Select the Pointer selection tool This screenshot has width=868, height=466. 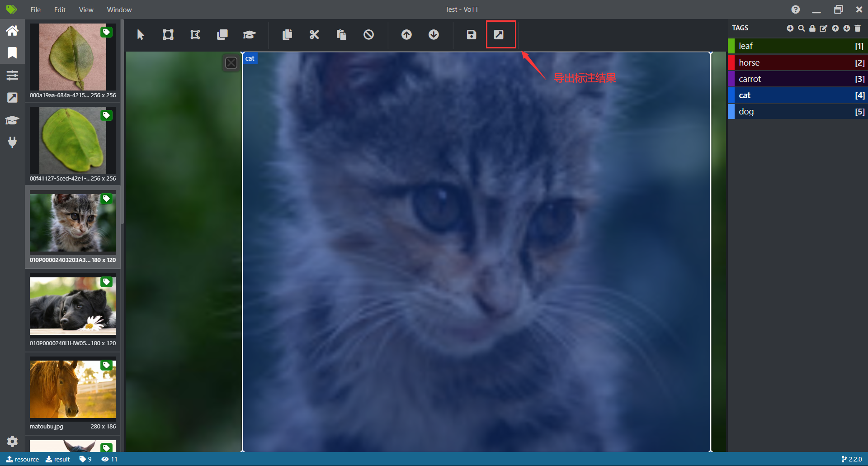click(x=141, y=34)
